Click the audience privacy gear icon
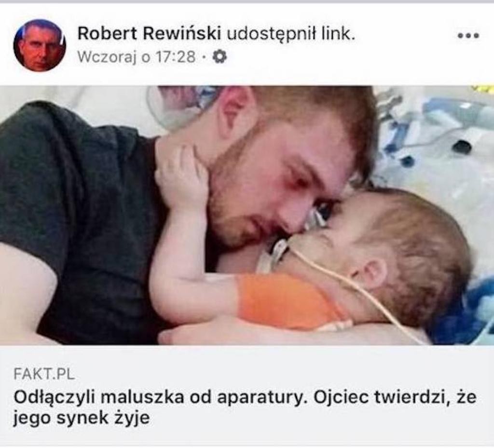This screenshot has height=448, width=494. click(x=220, y=57)
